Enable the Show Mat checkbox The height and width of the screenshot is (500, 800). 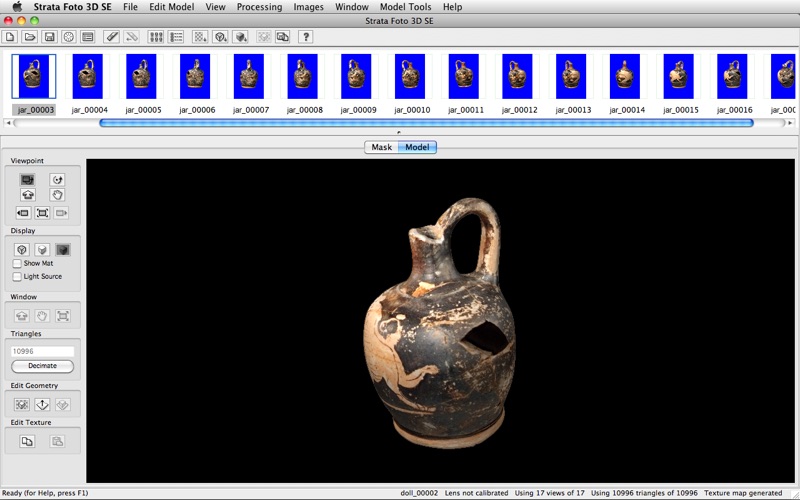pos(17,263)
